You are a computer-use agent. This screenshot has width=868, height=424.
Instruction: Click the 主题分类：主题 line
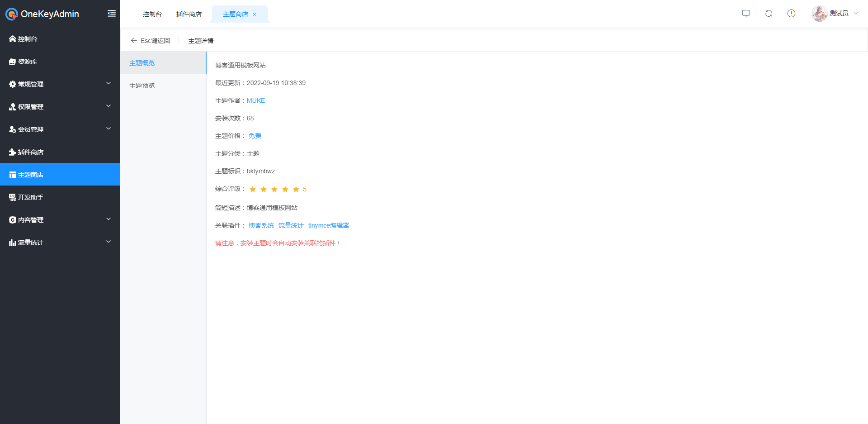click(x=237, y=153)
